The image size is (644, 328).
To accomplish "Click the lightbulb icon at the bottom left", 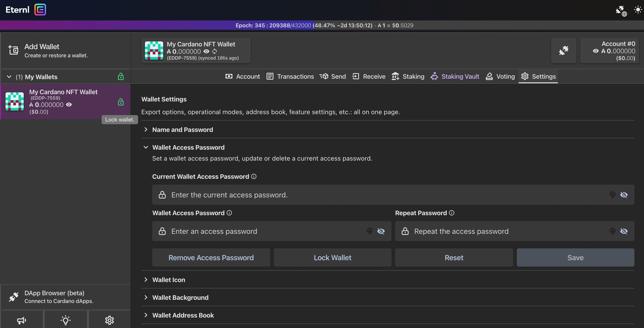I will [65, 320].
